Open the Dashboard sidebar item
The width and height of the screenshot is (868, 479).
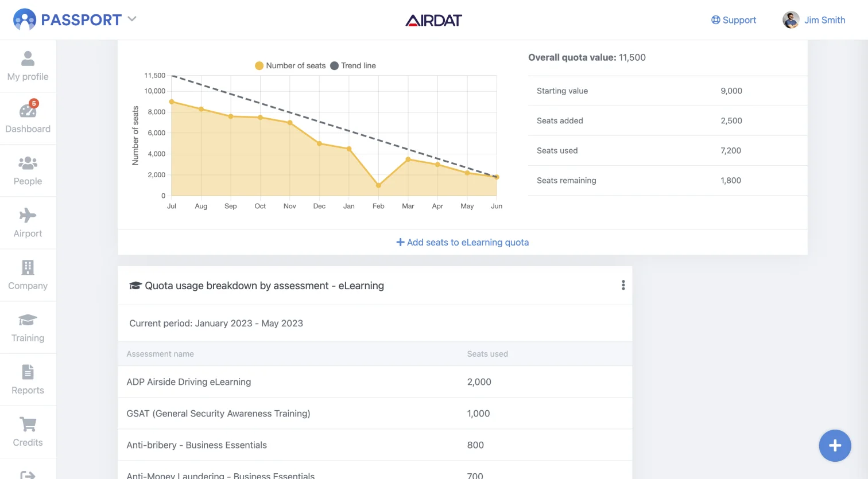pos(28,118)
